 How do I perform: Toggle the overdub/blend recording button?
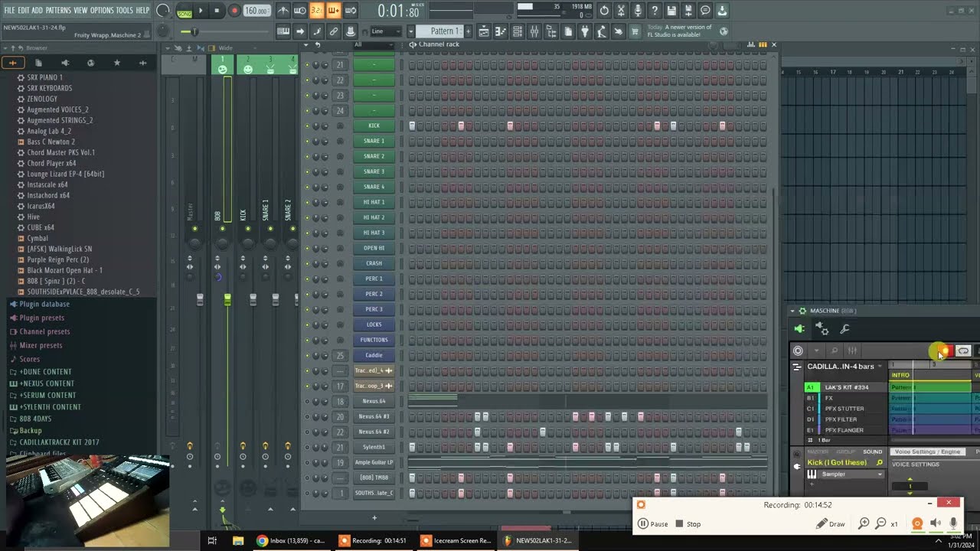[x=334, y=11]
